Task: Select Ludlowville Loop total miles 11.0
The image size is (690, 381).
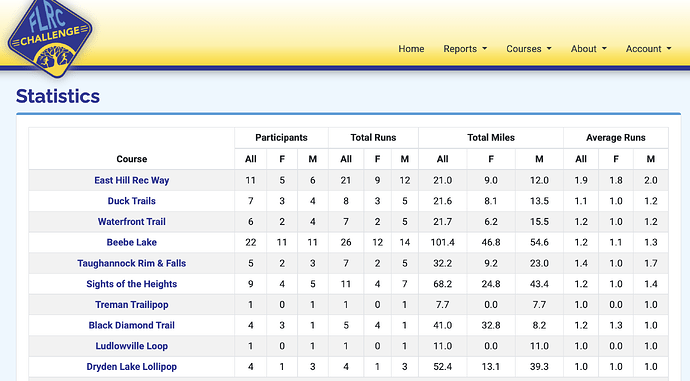Action: point(442,346)
